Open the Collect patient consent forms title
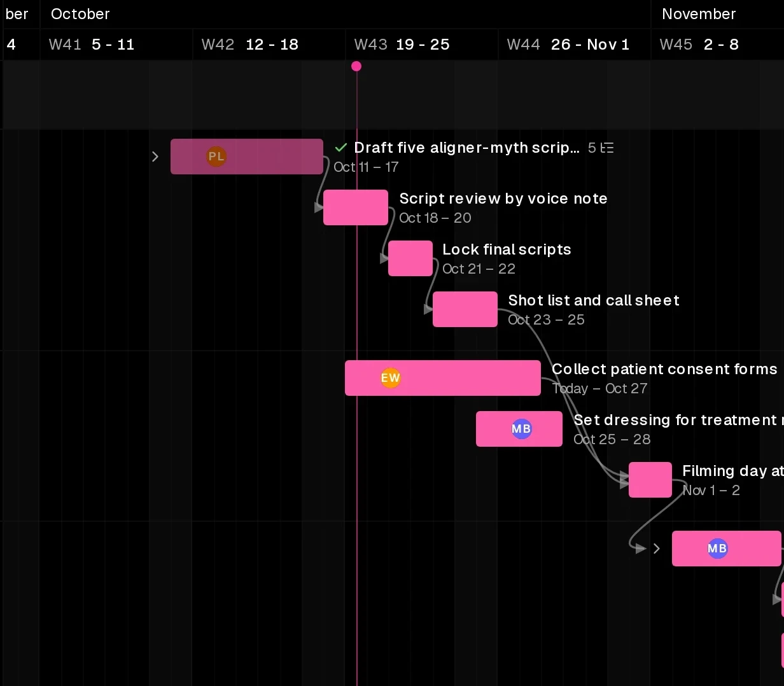The image size is (784, 686). pyautogui.click(x=664, y=369)
